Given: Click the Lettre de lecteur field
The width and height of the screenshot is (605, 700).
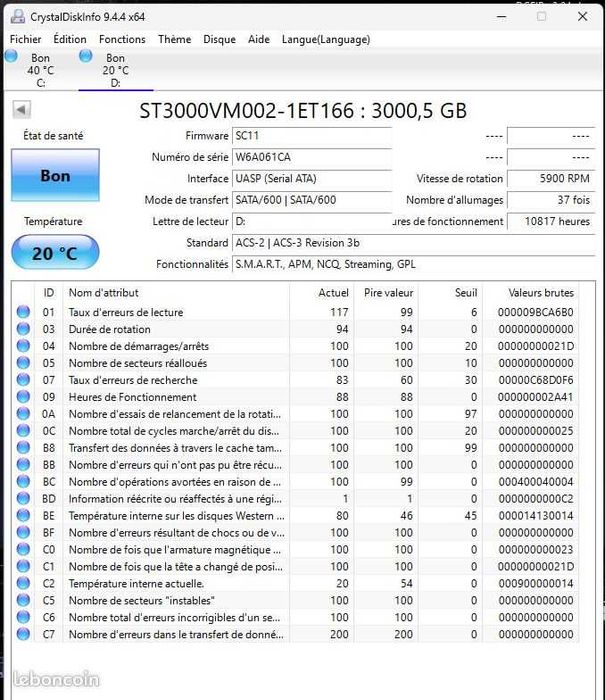Looking at the screenshot, I should pos(312,221).
